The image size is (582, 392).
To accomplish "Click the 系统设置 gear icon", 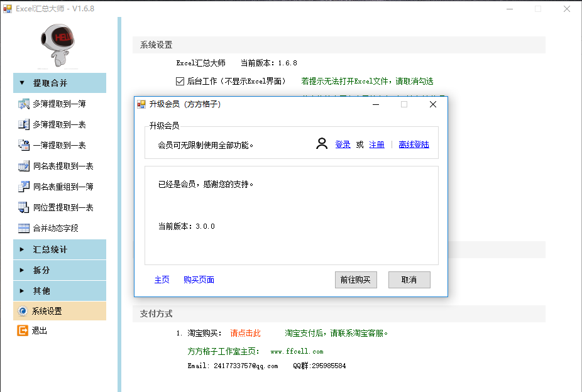I will click(x=23, y=311).
